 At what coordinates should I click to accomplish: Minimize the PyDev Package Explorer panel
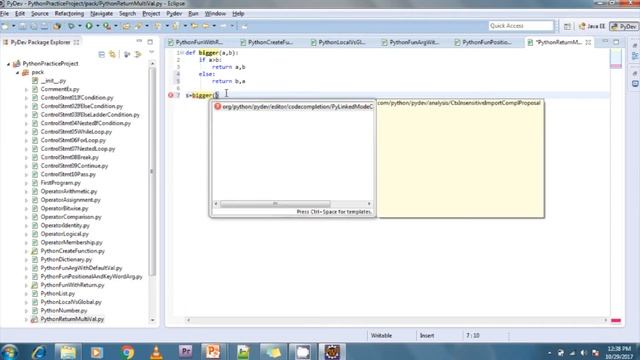140,42
